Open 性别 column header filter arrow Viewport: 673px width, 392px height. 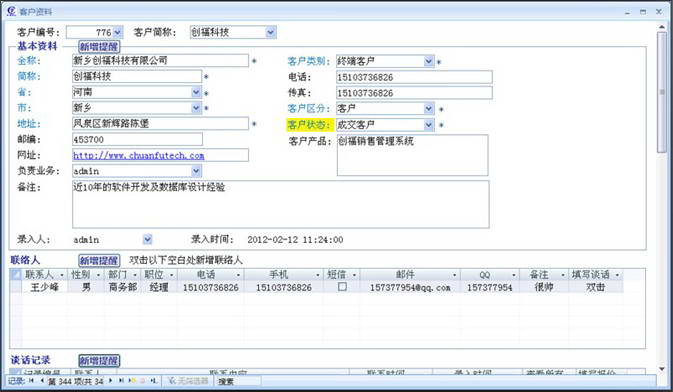98,275
